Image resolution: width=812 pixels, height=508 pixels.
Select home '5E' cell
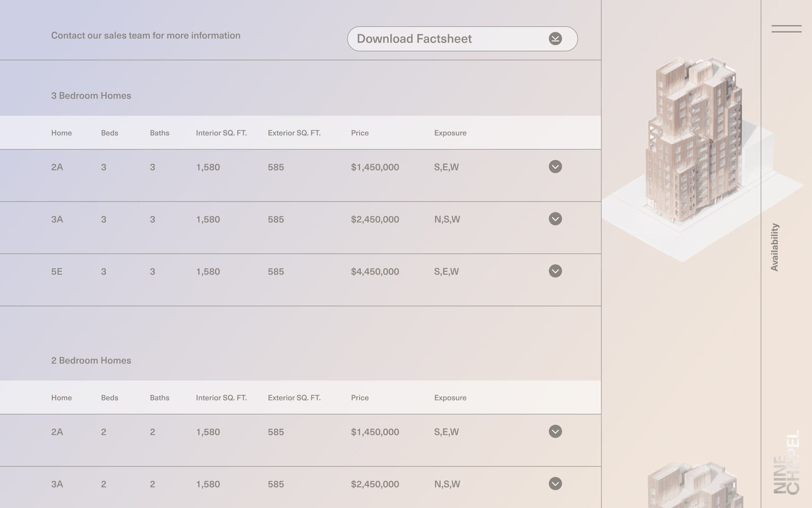tap(57, 272)
